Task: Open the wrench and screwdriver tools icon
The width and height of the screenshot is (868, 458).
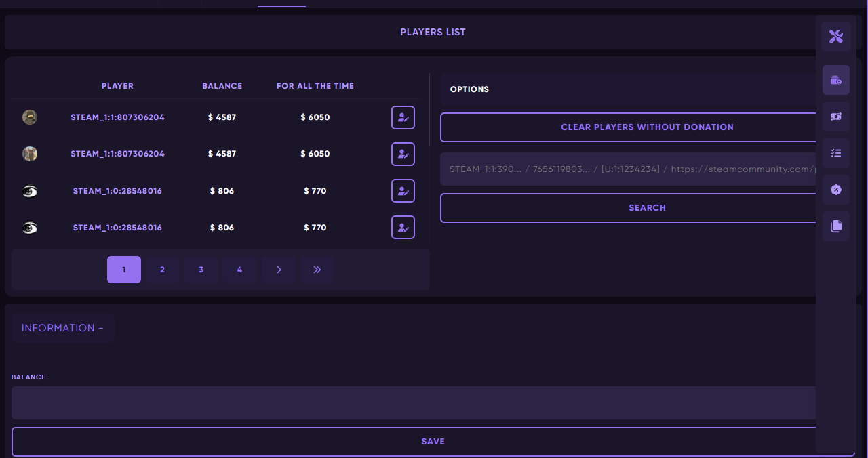Action: click(835, 37)
